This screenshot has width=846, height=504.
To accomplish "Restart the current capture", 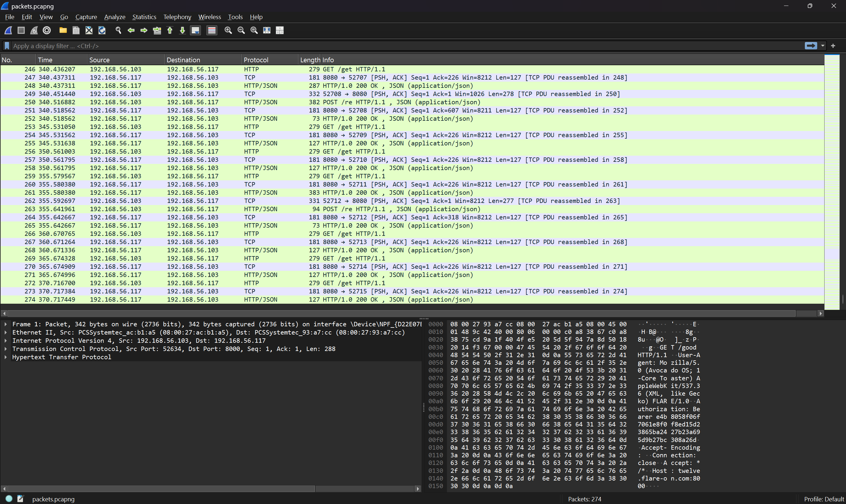I will [x=33, y=30].
